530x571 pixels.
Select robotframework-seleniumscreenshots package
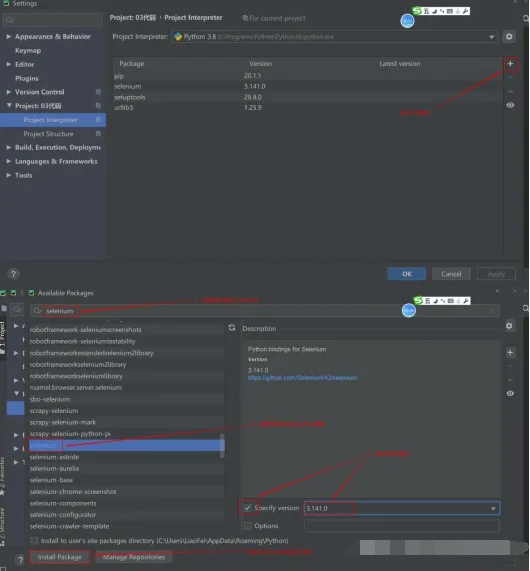(126, 330)
